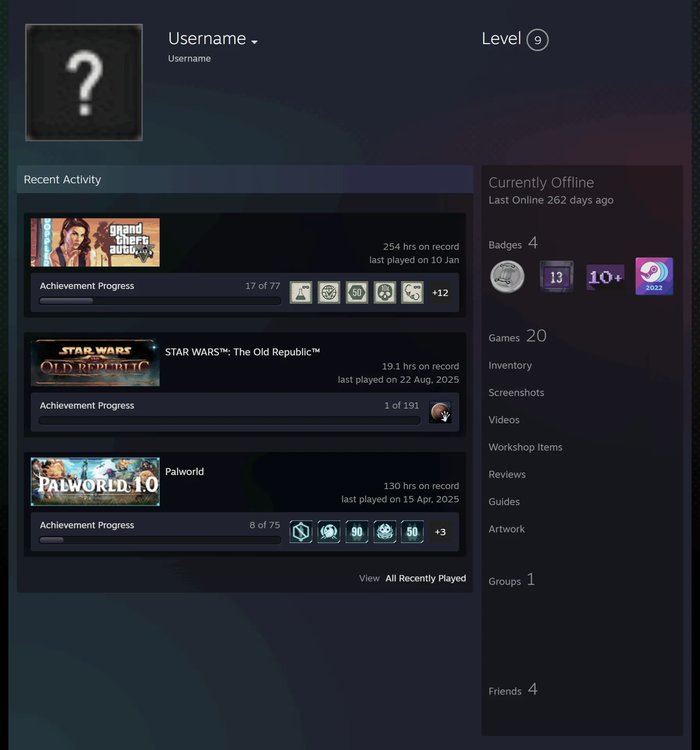
Task: Expand the +3 more Palworld achievements
Action: click(440, 532)
